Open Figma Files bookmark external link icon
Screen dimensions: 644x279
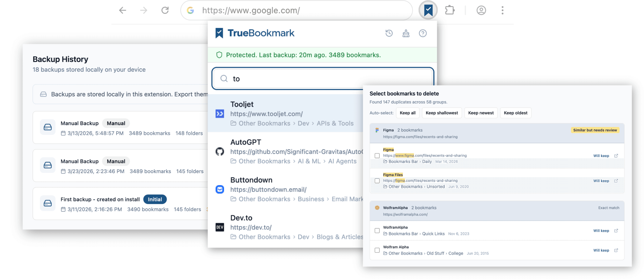pos(616,181)
